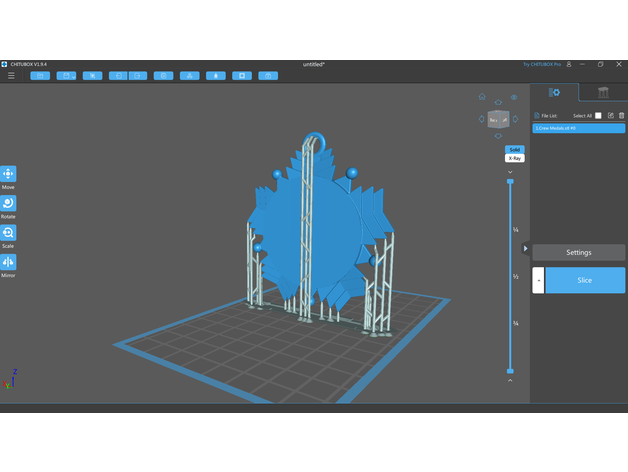Click the down chevron above layer slider
628x472 pixels.
pos(510,171)
